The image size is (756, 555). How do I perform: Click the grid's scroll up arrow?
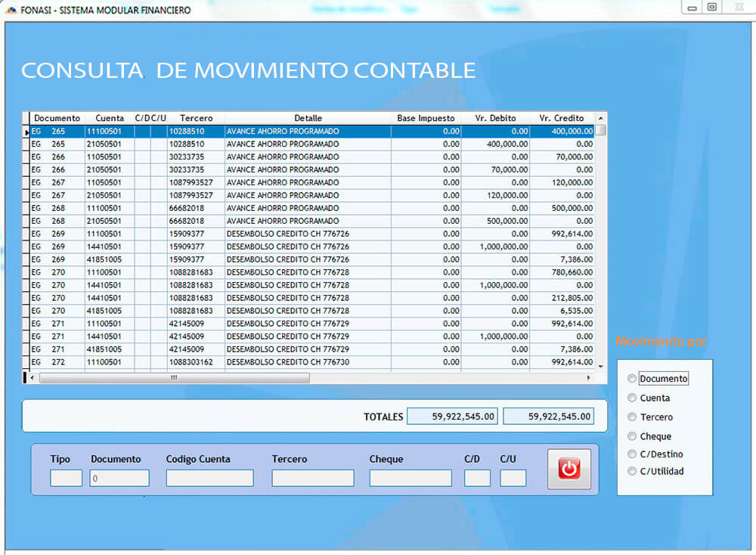click(600, 118)
